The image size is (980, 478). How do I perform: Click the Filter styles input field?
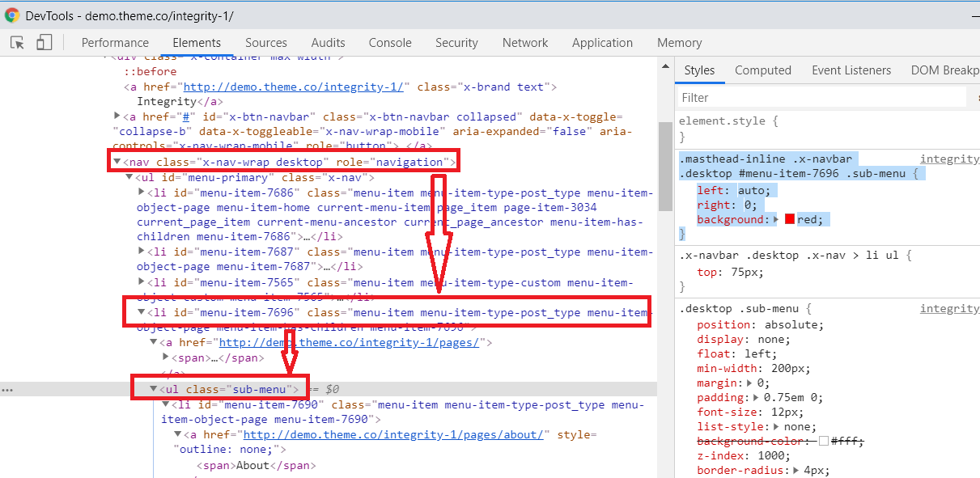821,97
